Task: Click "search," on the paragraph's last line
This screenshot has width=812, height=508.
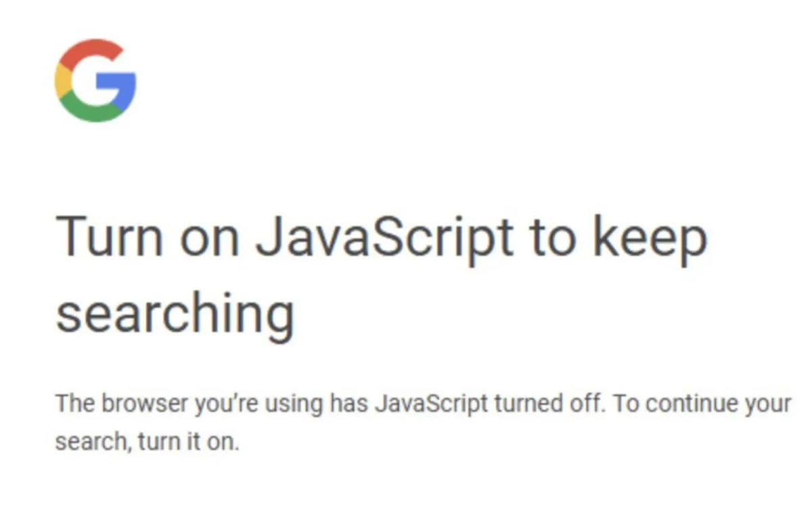Action: tap(92, 442)
